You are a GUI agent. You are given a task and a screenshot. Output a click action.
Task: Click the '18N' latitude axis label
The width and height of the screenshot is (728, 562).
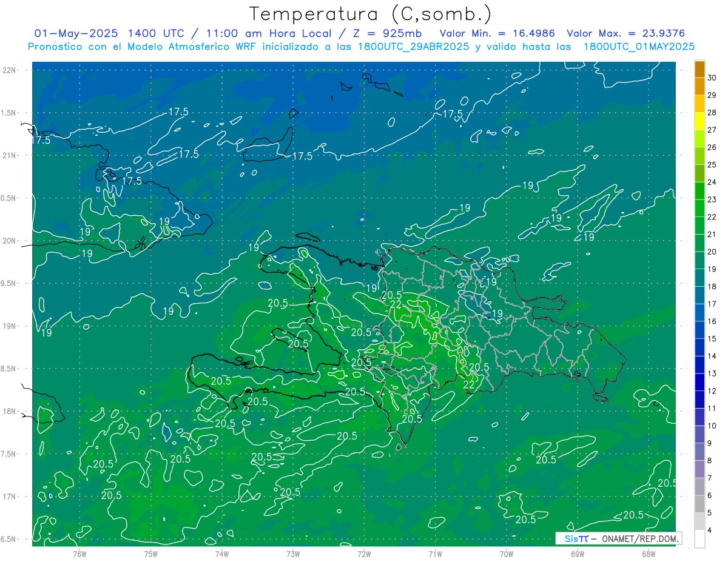click(10, 412)
